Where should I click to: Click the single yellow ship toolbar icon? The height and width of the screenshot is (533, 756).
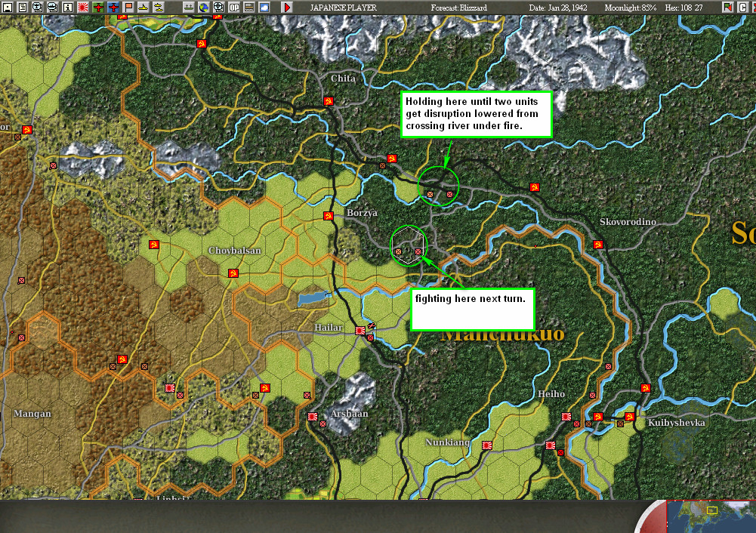pyautogui.click(x=143, y=8)
